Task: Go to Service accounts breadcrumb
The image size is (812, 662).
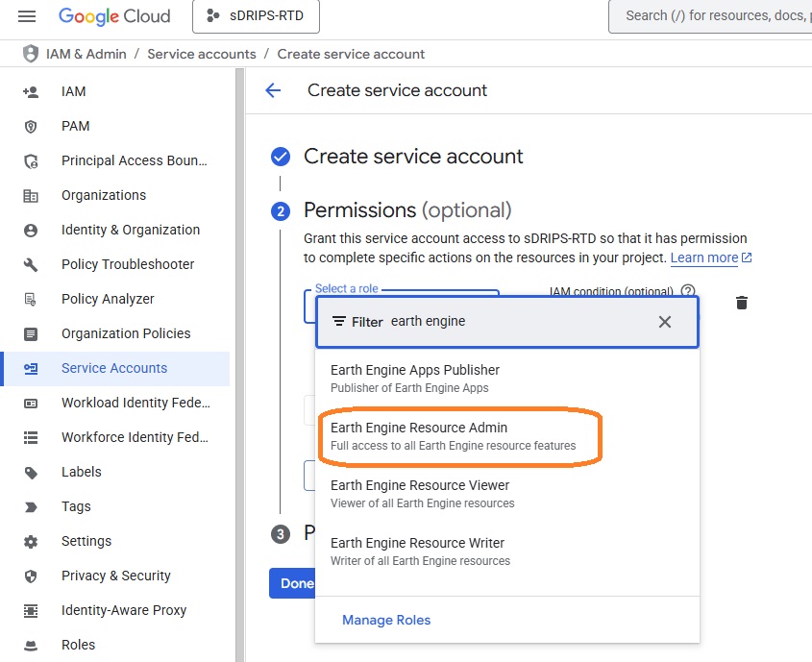Action: tap(202, 54)
